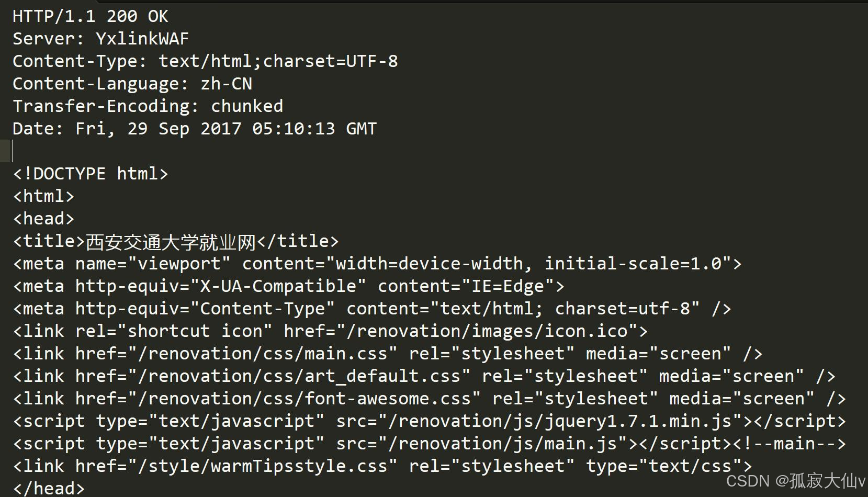Click the X-UA-Compatible meta tag line

(x=289, y=286)
